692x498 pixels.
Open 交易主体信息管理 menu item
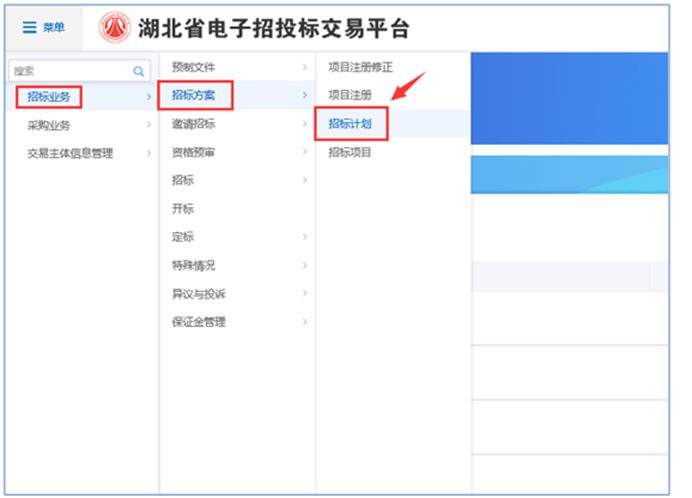[70, 153]
